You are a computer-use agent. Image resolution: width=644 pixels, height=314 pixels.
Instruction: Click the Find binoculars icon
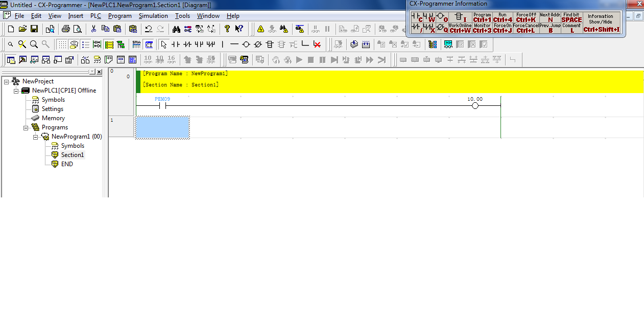click(x=176, y=29)
